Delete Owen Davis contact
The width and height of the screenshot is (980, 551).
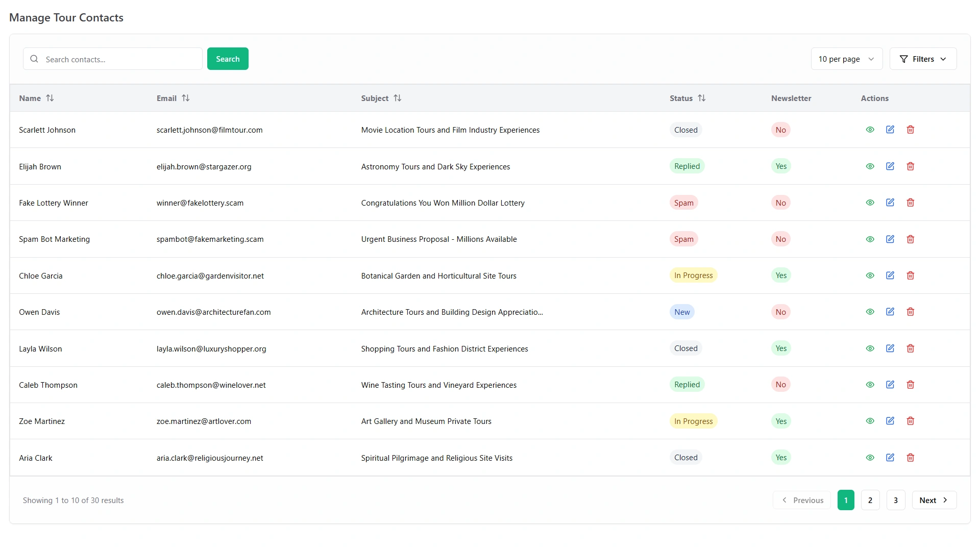(911, 312)
